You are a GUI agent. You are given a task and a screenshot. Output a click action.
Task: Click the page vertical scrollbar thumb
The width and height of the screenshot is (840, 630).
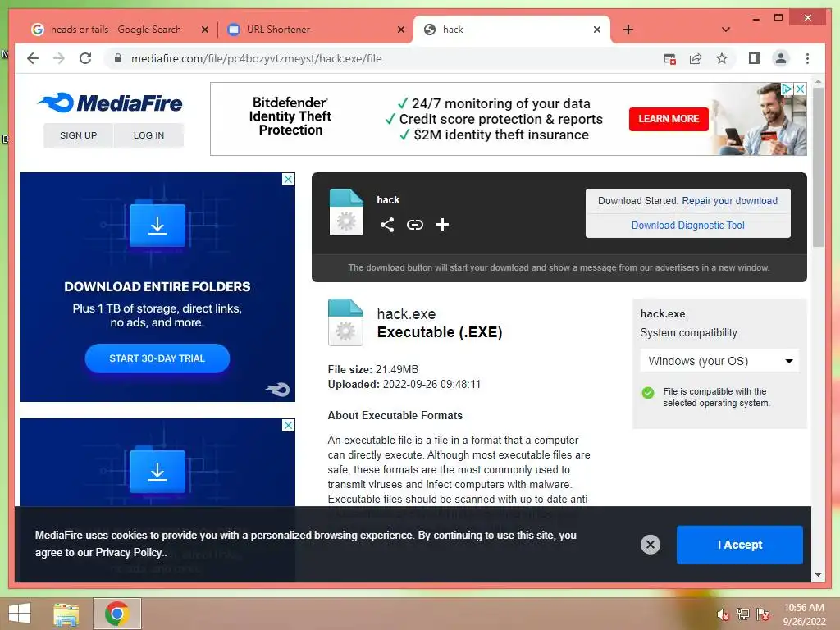pyautogui.click(x=818, y=166)
